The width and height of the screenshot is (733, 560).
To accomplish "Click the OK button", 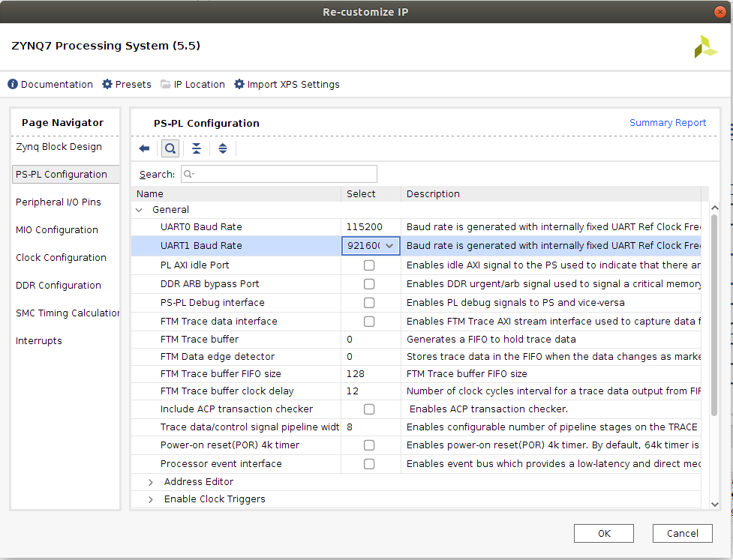I will tap(603, 533).
